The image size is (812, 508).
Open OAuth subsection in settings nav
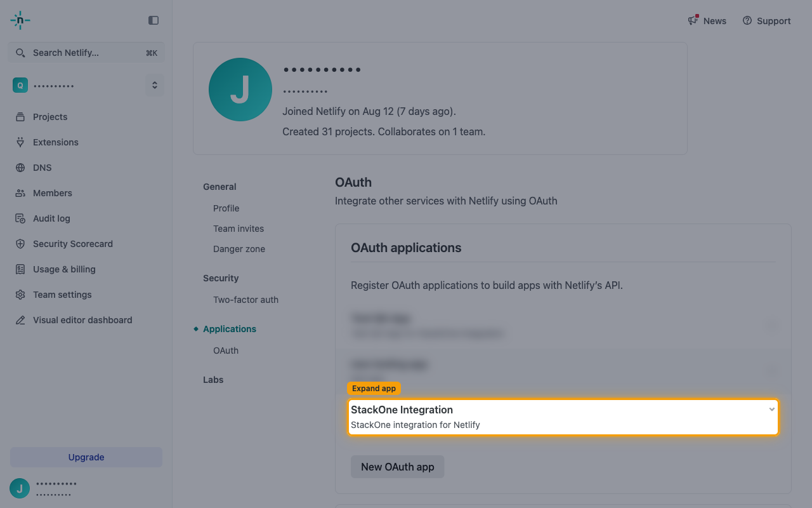(x=226, y=351)
